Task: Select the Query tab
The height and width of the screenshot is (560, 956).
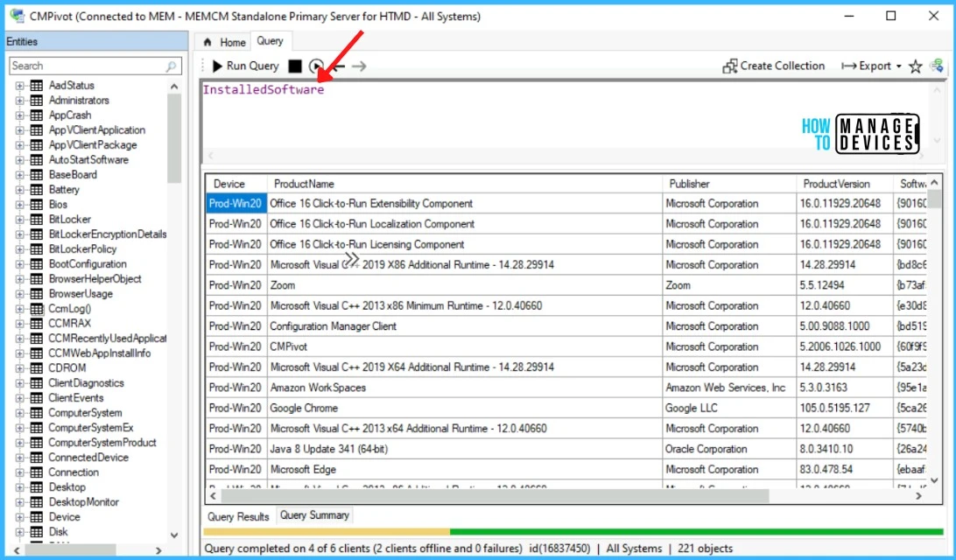Action: pyautogui.click(x=271, y=41)
